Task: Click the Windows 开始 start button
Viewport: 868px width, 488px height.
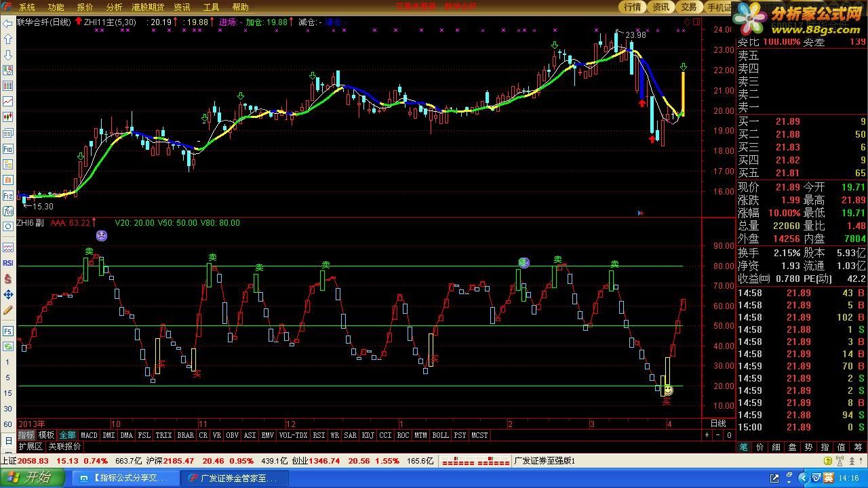Action: [x=33, y=478]
